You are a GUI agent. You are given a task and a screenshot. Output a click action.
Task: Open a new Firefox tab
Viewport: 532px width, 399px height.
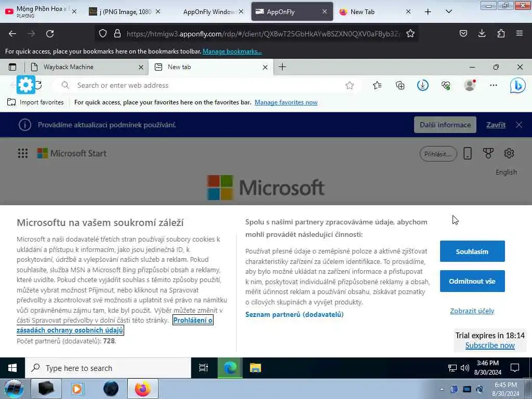point(428,12)
